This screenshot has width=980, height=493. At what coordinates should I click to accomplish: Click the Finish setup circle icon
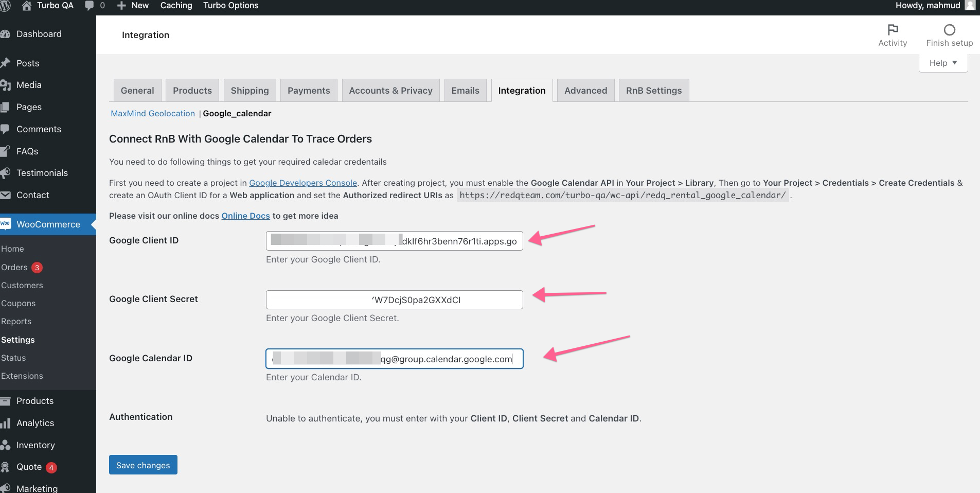pyautogui.click(x=950, y=29)
